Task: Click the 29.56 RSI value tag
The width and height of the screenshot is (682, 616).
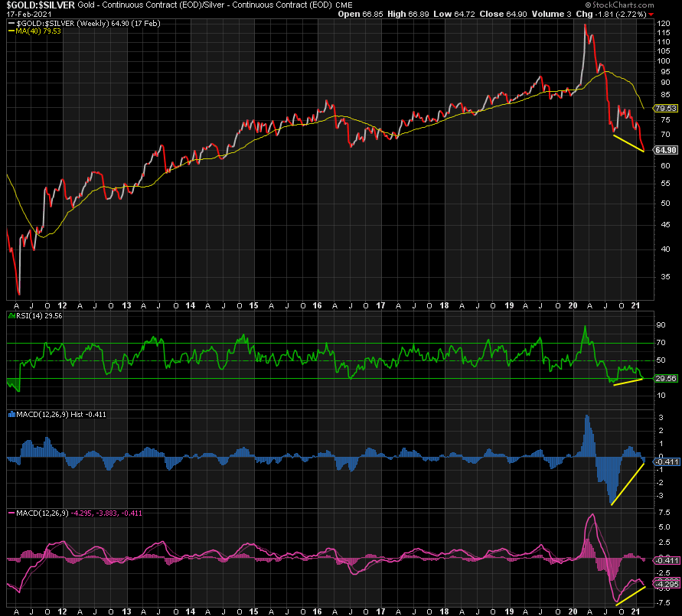Action: [664, 378]
